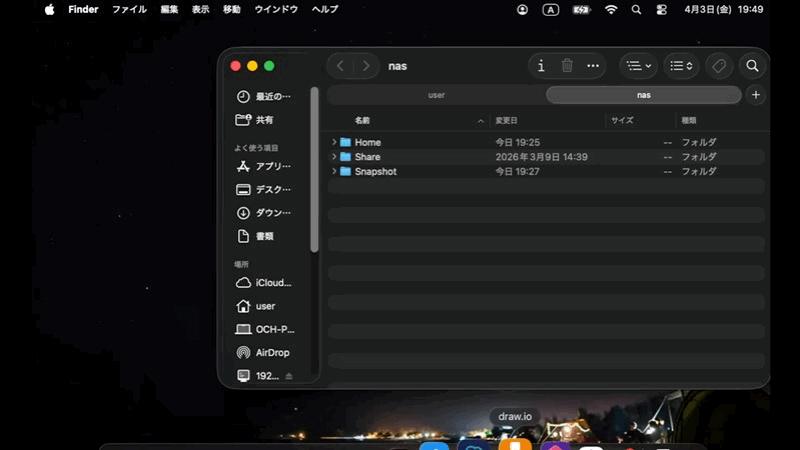Screen dimensions: 800x450
Task: Open the Finder application menu
Action: pos(83,9)
